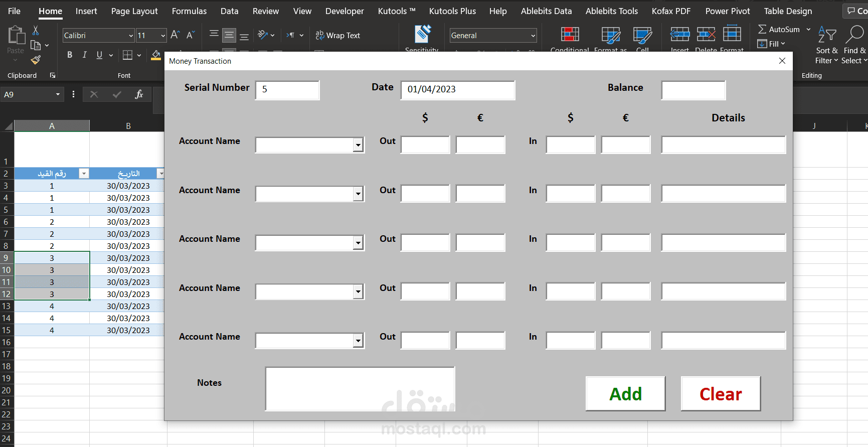
Task: Increase font size with the larger A
Action: pos(175,35)
